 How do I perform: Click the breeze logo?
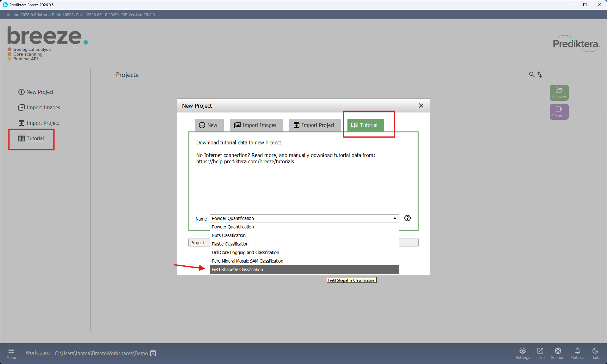[x=47, y=36]
